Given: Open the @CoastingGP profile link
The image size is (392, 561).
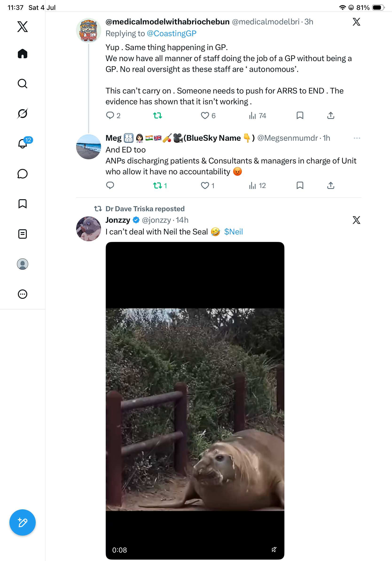Looking at the screenshot, I should point(172,33).
